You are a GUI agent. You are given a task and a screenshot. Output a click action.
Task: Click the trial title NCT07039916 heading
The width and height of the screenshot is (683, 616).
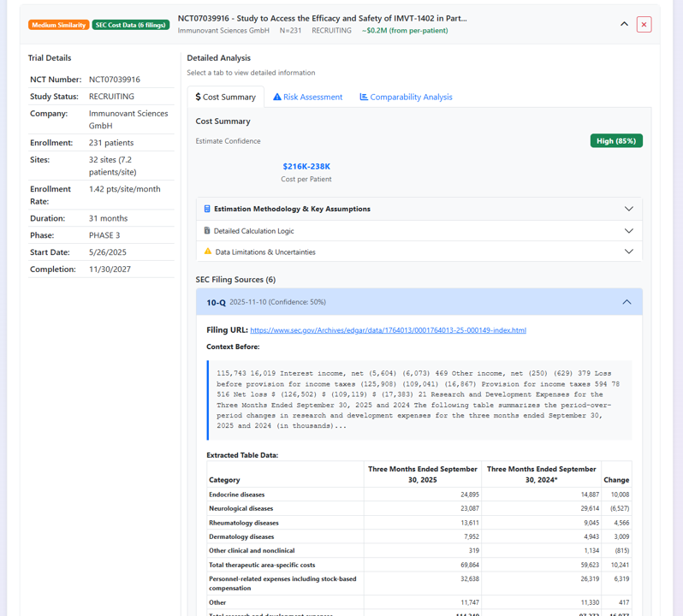322,18
